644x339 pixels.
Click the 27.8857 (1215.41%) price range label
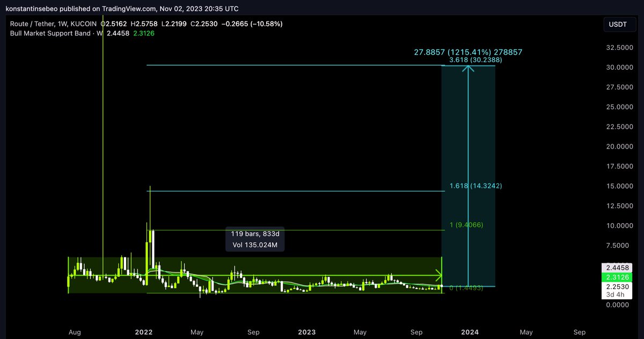point(468,52)
